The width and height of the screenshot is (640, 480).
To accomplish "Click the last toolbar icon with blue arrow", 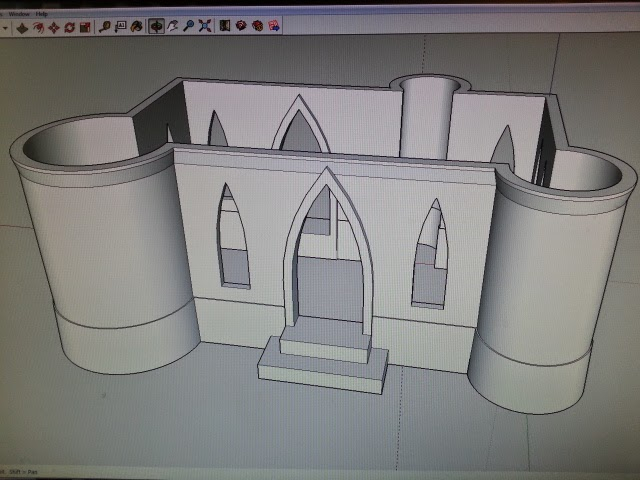I will pyautogui.click(x=273, y=27).
